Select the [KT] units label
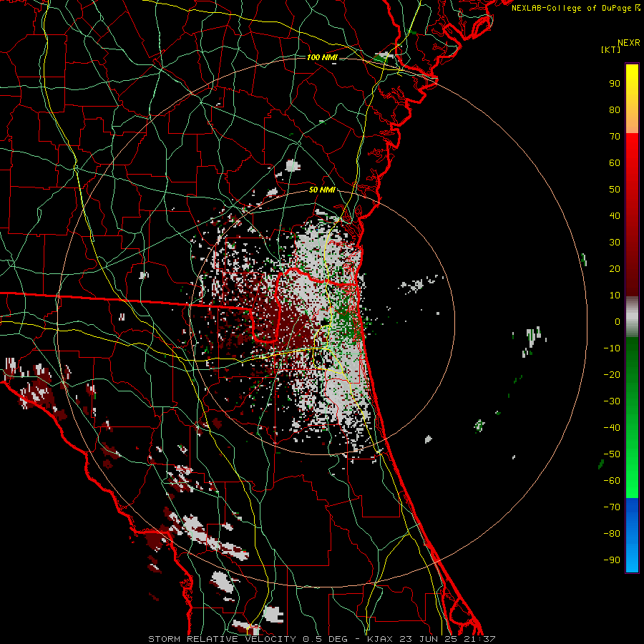This screenshot has width=644, height=644. point(611,49)
